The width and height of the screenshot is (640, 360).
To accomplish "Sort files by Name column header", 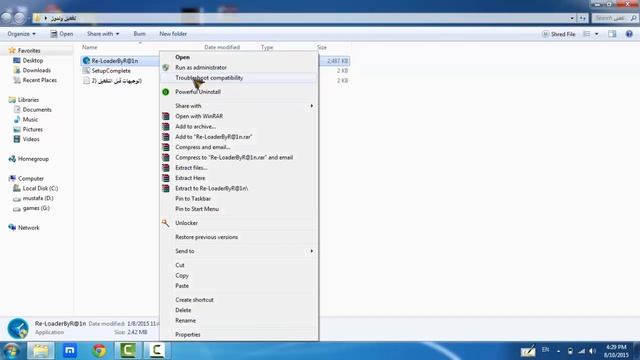I will [x=90, y=47].
